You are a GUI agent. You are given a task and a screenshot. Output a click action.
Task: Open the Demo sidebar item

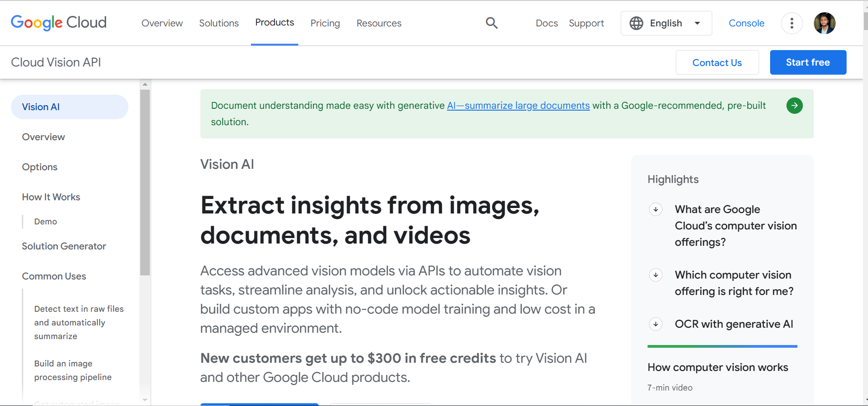point(46,222)
